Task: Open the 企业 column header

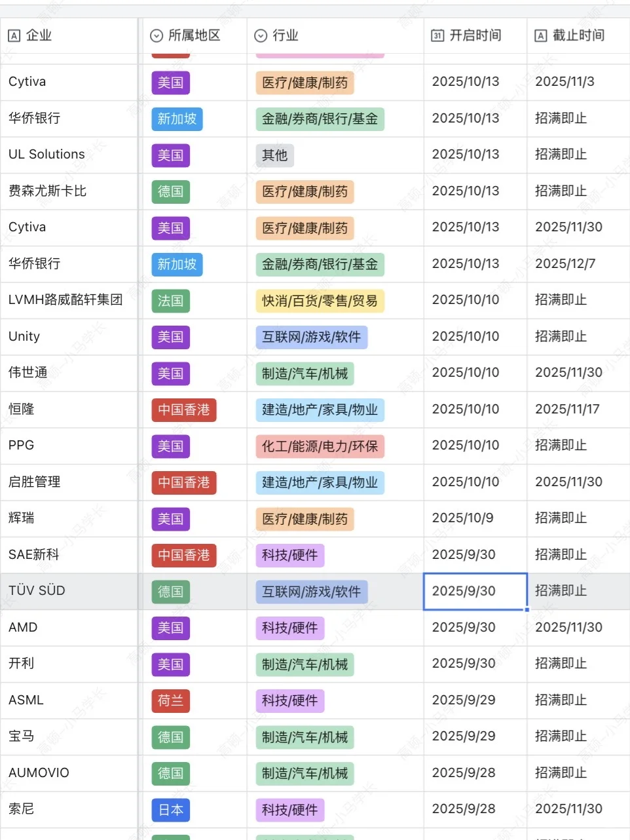Action: [69, 36]
